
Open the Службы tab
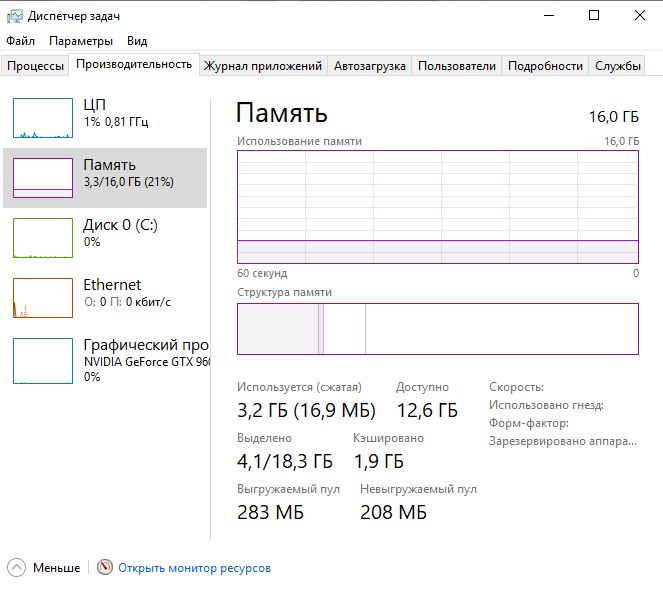(x=618, y=66)
